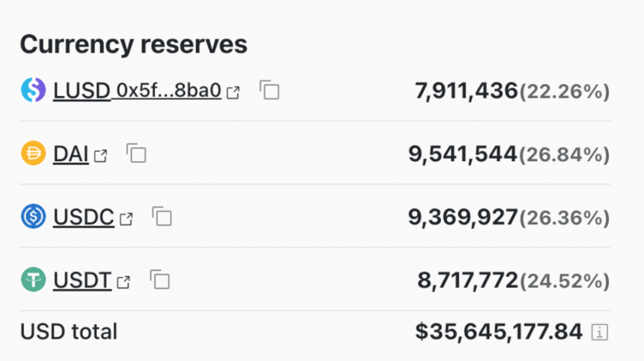The height and width of the screenshot is (361, 644).
Task: Open LUSD external link arrow icon
Action: [x=233, y=93]
